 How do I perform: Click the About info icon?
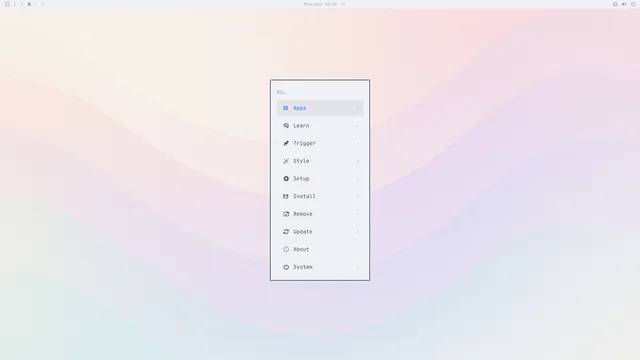pos(286,249)
